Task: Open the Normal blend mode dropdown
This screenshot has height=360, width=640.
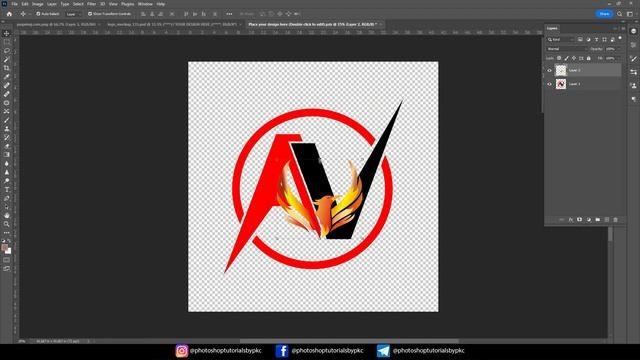Action: click(x=567, y=49)
